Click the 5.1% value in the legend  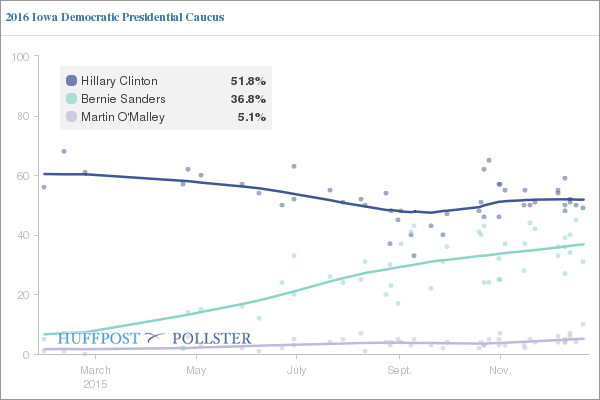(252, 118)
